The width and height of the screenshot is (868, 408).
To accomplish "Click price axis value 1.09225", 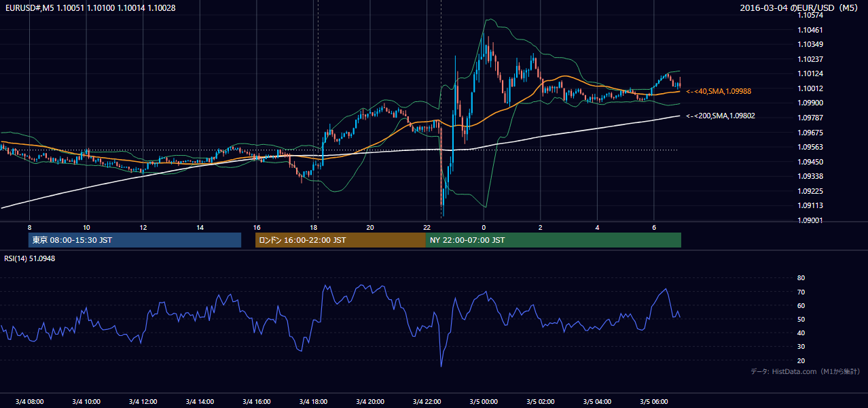I will pos(810,191).
